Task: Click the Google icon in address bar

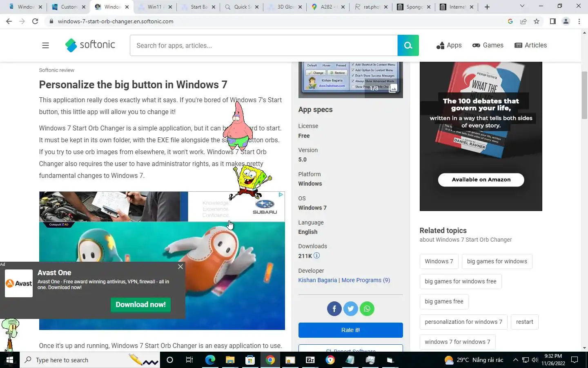Action: point(510,21)
